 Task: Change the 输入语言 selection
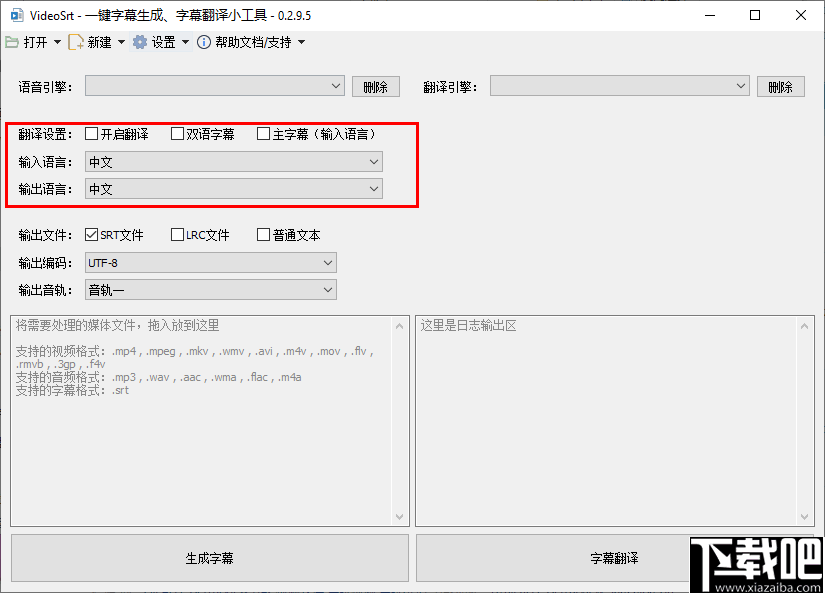tap(373, 162)
